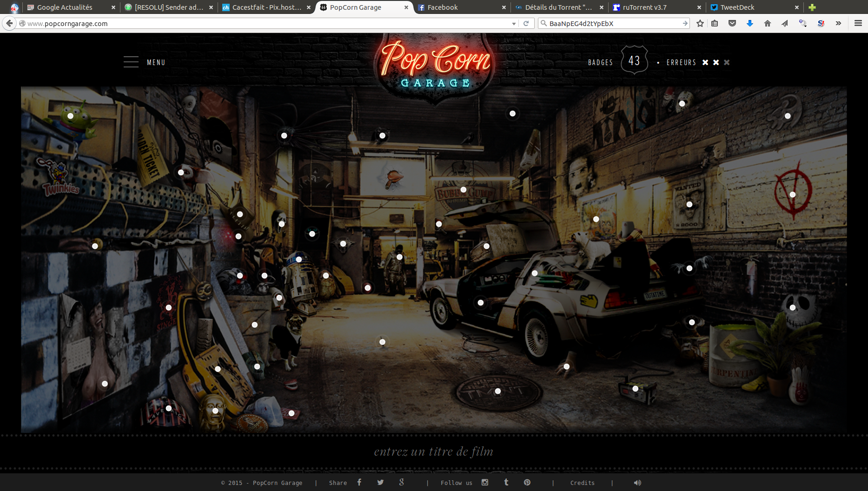Open the Pinterest follow icon
Screen dimensions: 868x491
[x=527, y=482]
